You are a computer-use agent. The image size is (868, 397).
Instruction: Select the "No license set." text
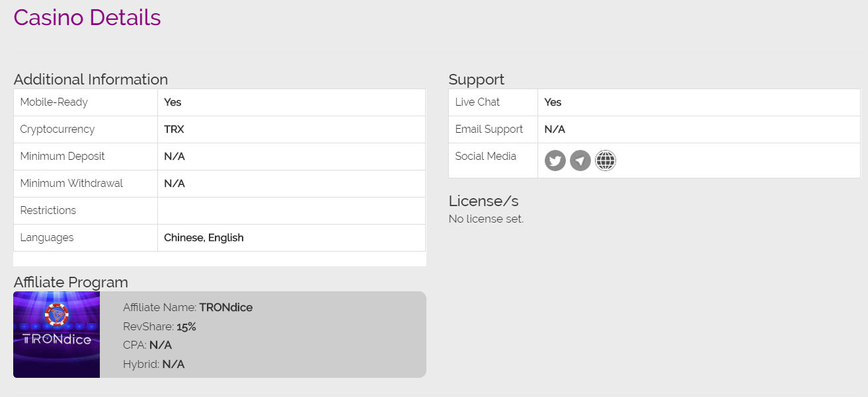(x=486, y=219)
